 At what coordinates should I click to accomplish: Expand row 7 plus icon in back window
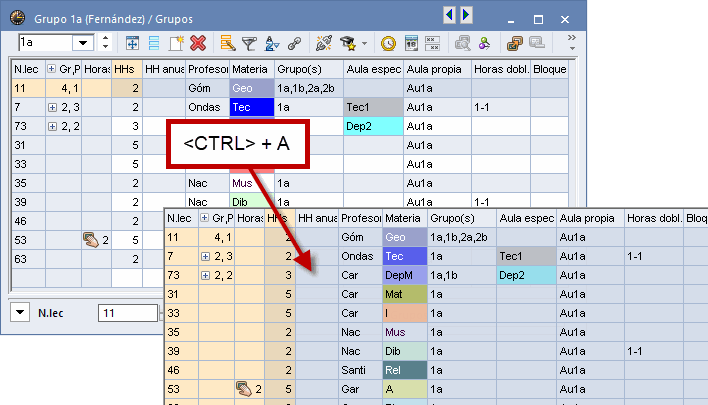click(x=52, y=107)
